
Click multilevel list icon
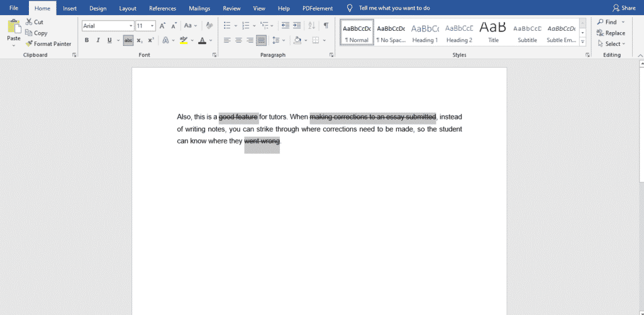pos(264,25)
